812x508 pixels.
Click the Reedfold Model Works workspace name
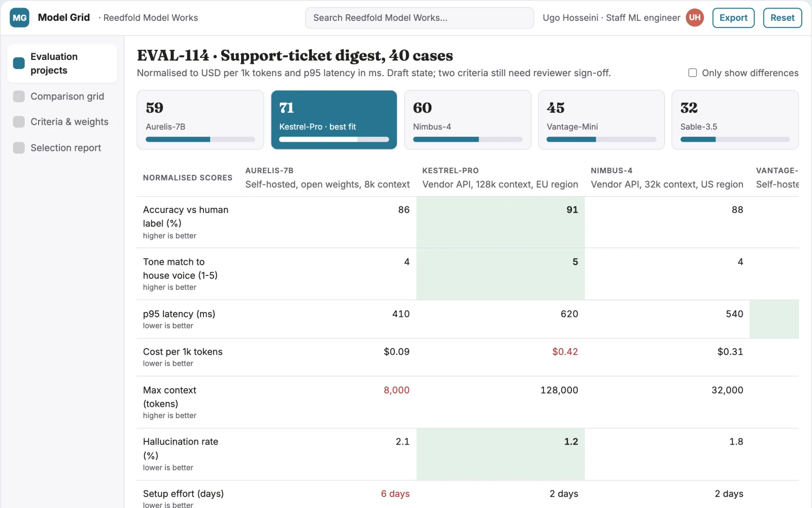pos(151,18)
